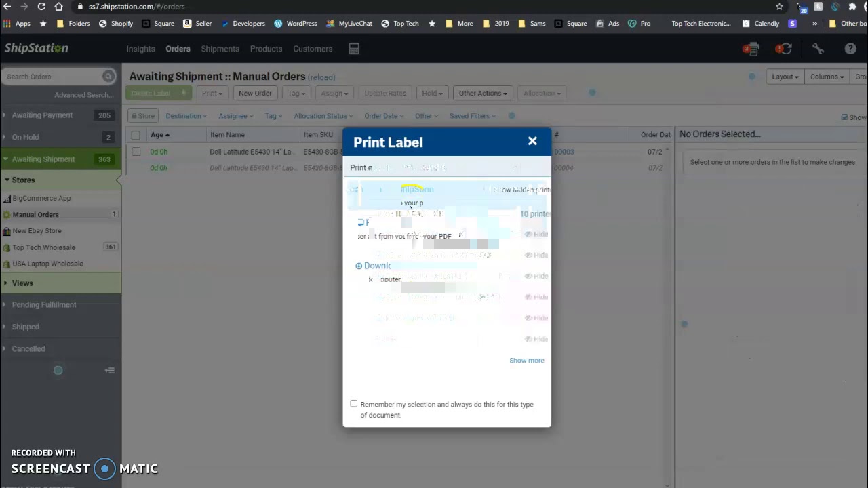Image resolution: width=868 pixels, height=488 pixels.
Task: Close the Print Label dialog
Action: 532,141
